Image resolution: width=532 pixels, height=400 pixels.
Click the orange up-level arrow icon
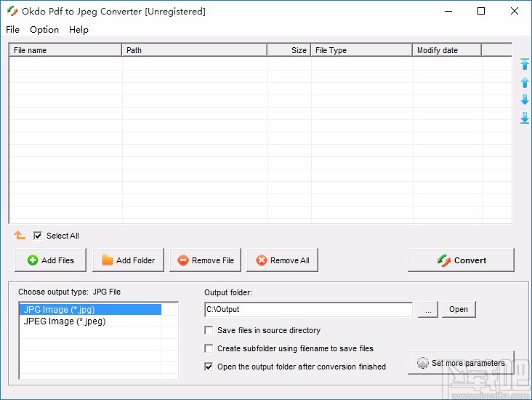20,235
